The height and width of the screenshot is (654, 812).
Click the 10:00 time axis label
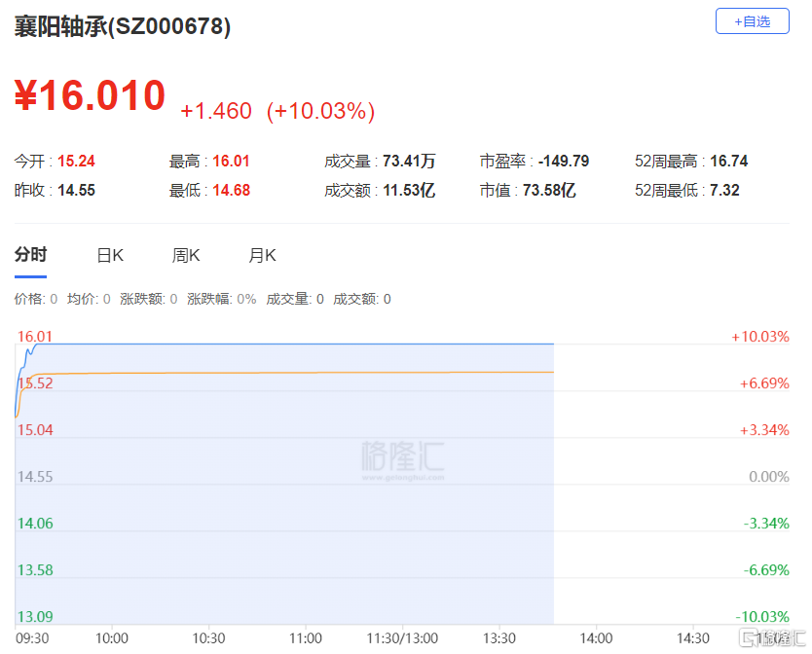click(112, 638)
